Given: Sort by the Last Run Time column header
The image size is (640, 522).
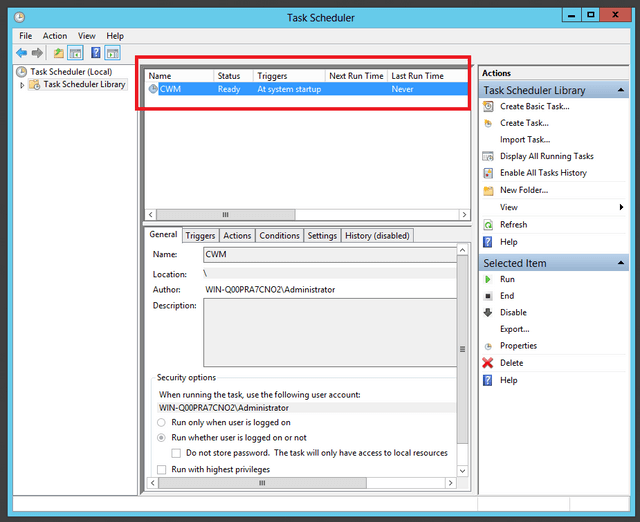Looking at the screenshot, I should pyautogui.click(x=427, y=76).
